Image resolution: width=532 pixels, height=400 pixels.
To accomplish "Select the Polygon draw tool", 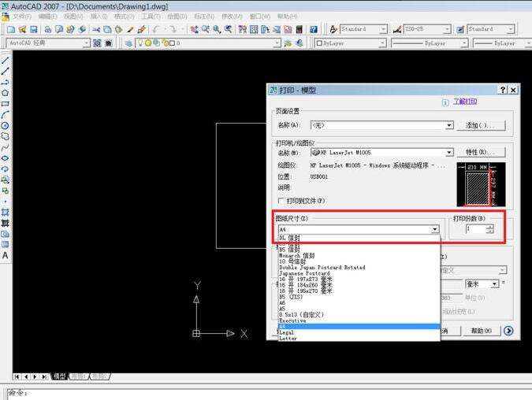I will pyautogui.click(x=5, y=93).
